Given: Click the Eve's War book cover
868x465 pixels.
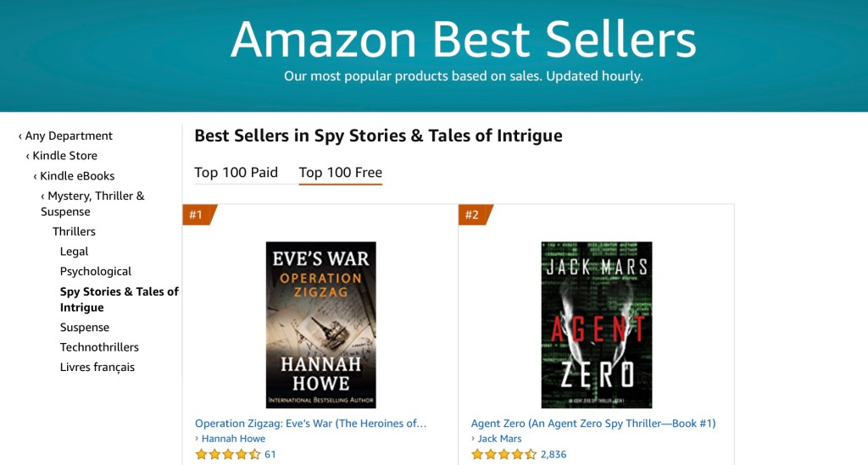Looking at the screenshot, I should click(x=320, y=324).
